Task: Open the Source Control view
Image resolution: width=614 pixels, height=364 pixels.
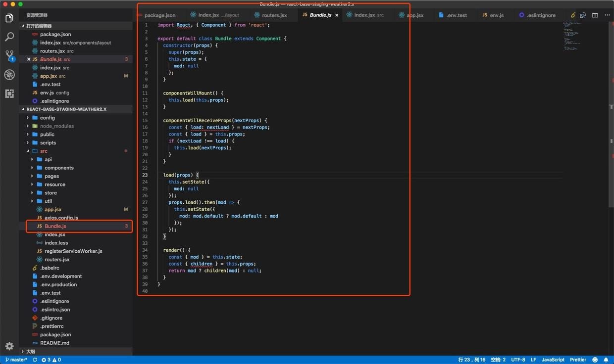Action: 9,55
